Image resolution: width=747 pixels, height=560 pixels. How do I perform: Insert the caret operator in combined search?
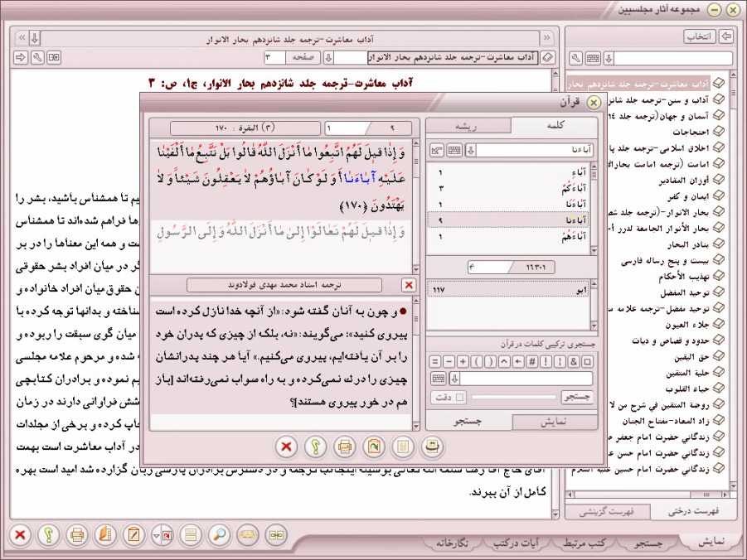click(504, 361)
